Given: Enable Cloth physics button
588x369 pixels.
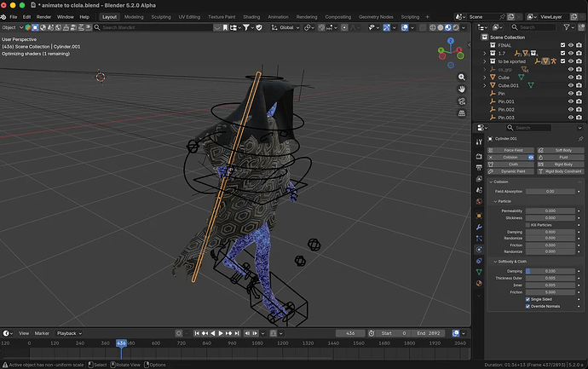Looking at the screenshot, I should [x=510, y=164].
